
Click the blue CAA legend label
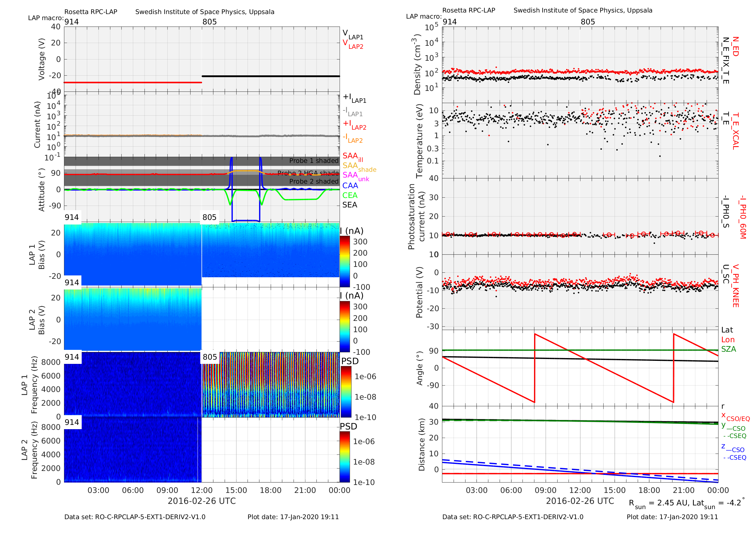[350, 186]
